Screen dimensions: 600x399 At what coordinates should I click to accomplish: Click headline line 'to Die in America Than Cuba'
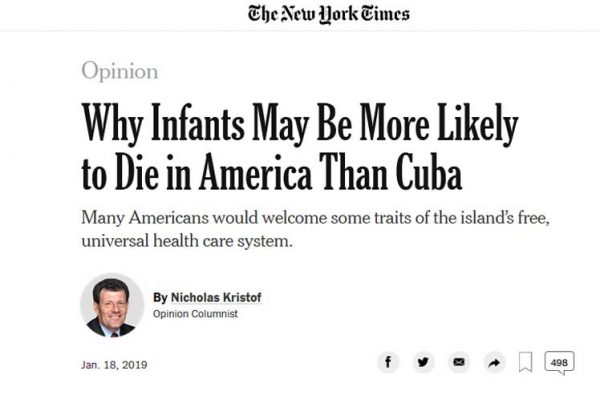click(272, 172)
